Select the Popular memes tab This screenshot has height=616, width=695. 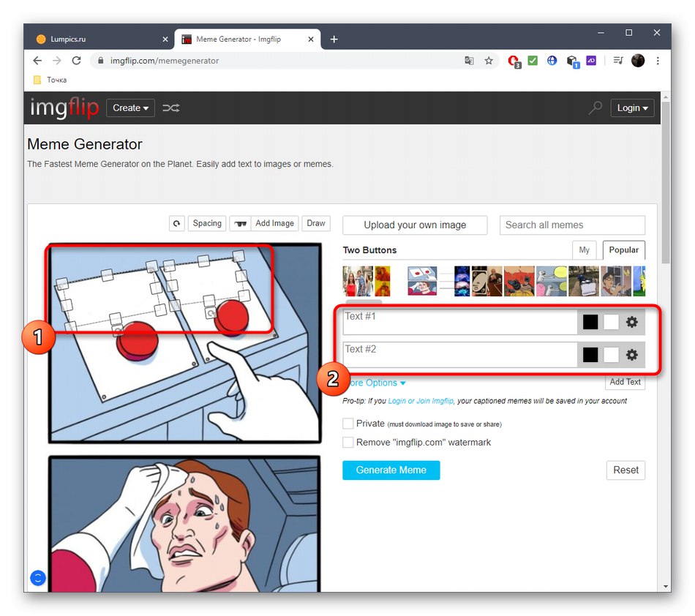coord(623,250)
